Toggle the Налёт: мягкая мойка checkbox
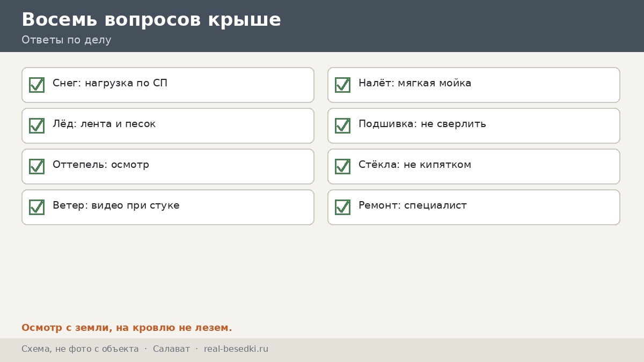Viewport: 644px width, 362px height. point(342,85)
